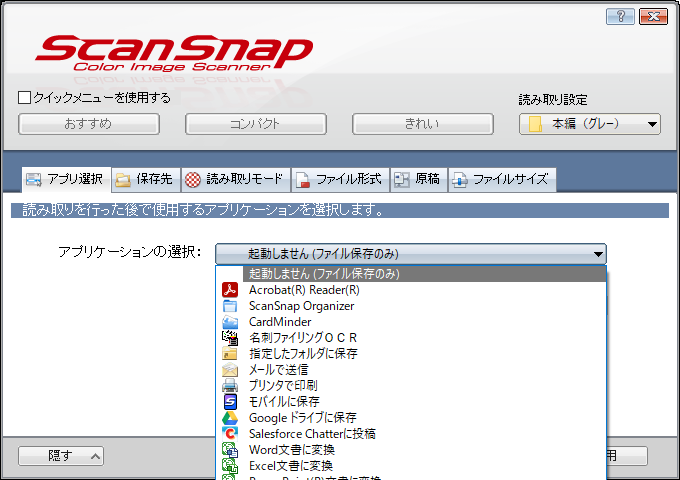Switch to the 保存先 tab
The image size is (680, 480).
tap(146, 180)
